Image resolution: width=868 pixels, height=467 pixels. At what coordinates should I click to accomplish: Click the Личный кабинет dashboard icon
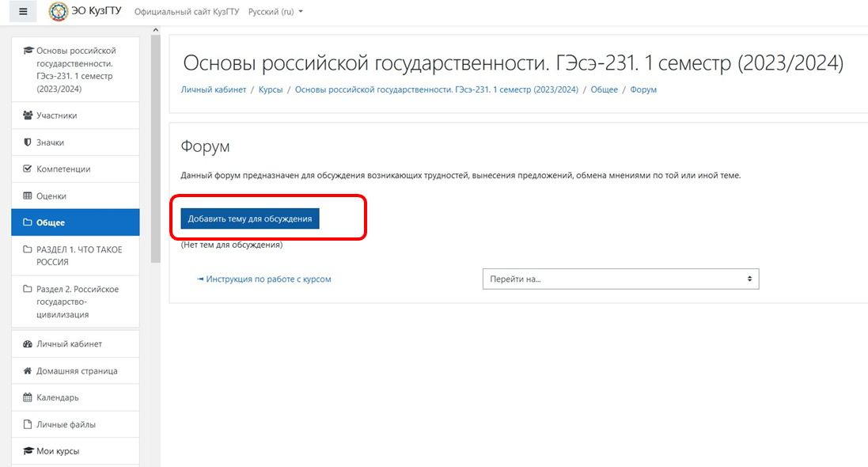[28, 344]
